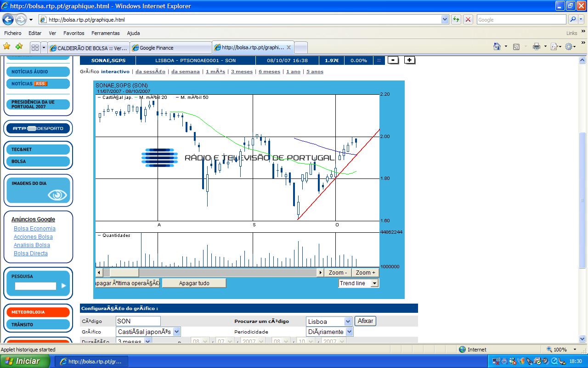This screenshot has width=588, height=368.
Task: Open the recent pages dropdown arrow
Action: click(31, 20)
